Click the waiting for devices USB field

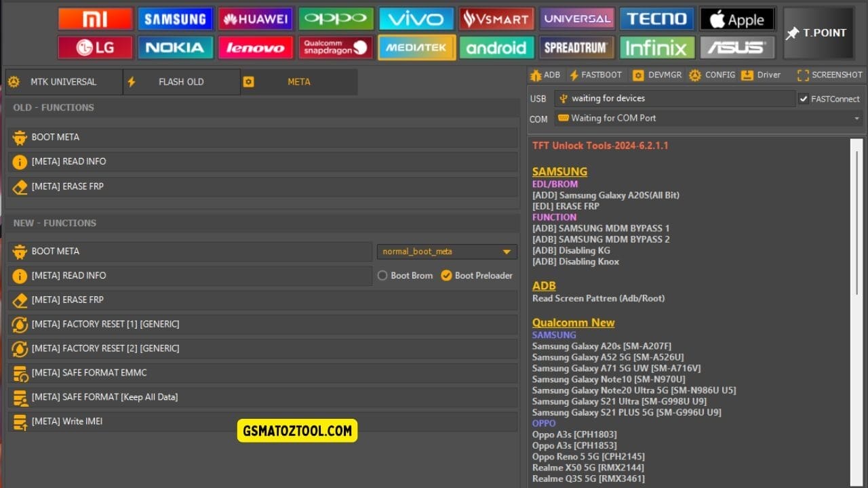pos(675,98)
